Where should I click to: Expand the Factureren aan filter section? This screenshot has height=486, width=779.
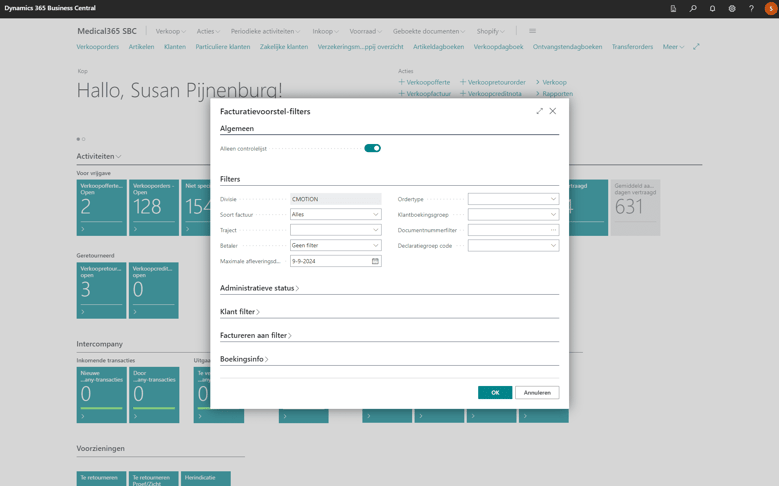(x=256, y=335)
